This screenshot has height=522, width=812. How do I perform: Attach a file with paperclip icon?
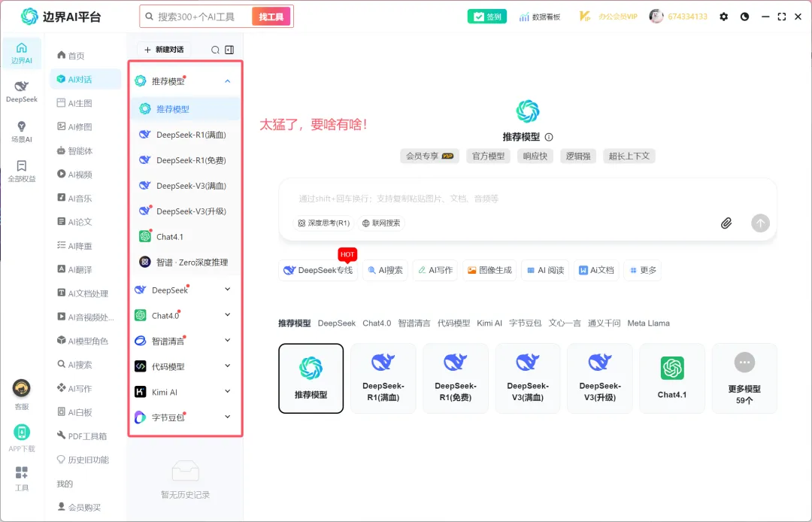[726, 223]
